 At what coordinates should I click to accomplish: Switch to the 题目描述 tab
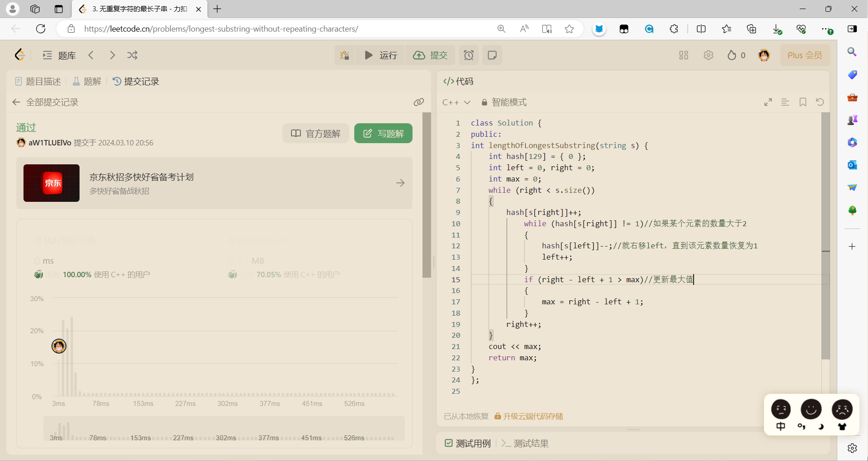(38, 81)
